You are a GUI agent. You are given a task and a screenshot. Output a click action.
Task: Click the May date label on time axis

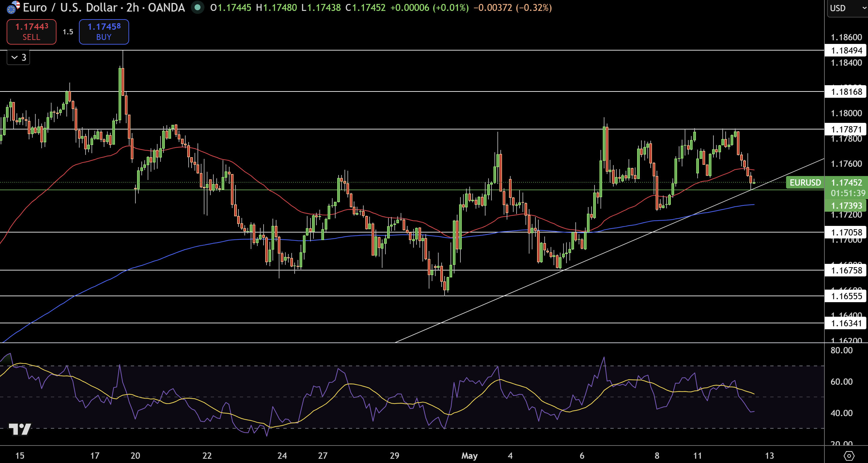tap(469, 456)
